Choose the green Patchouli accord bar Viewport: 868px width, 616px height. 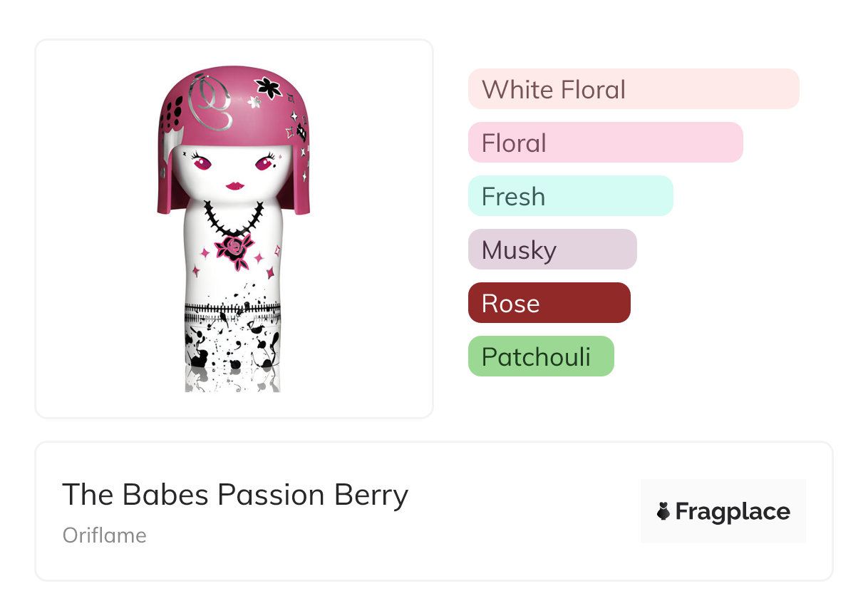[540, 356]
